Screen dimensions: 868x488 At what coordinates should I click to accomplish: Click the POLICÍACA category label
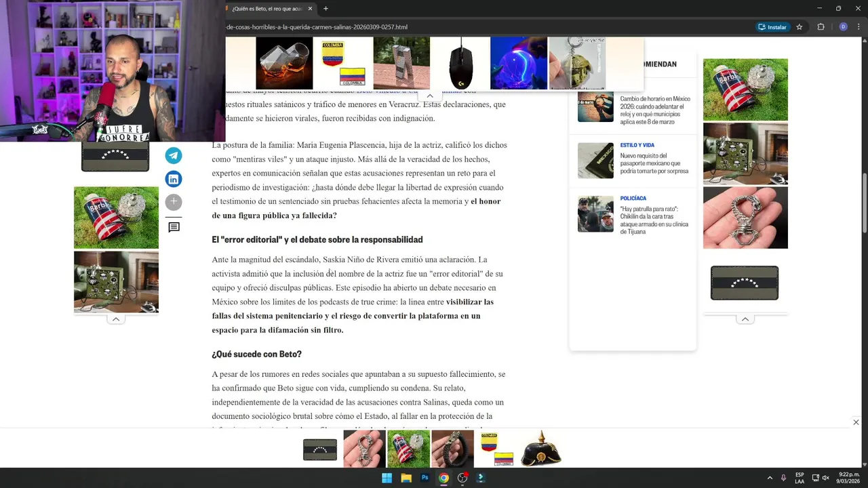(x=633, y=199)
